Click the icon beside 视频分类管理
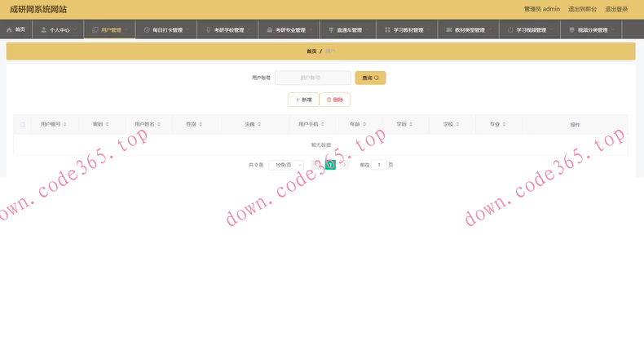Image resolution: width=644 pixels, height=355 pixels. 571,30
